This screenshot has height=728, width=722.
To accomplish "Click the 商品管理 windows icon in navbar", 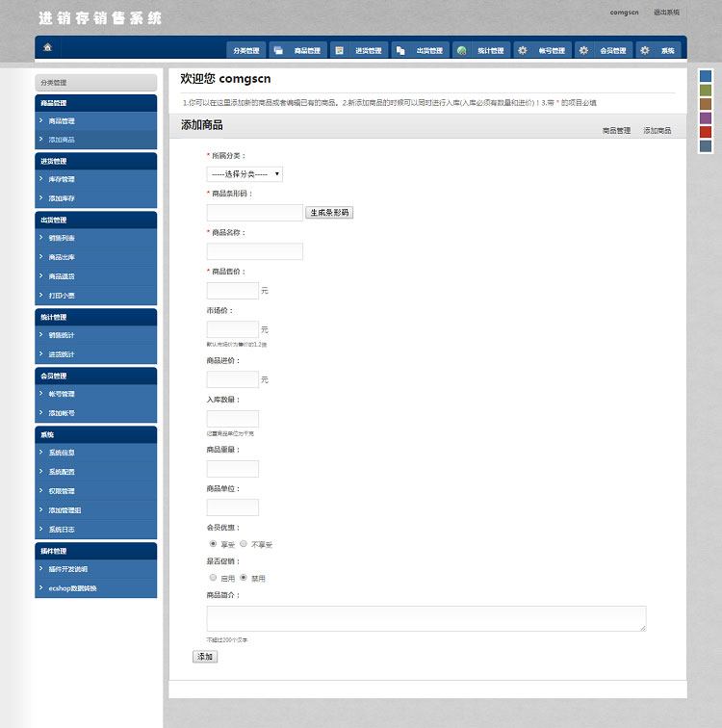I will pyautogui.click(x=278, y=51).
